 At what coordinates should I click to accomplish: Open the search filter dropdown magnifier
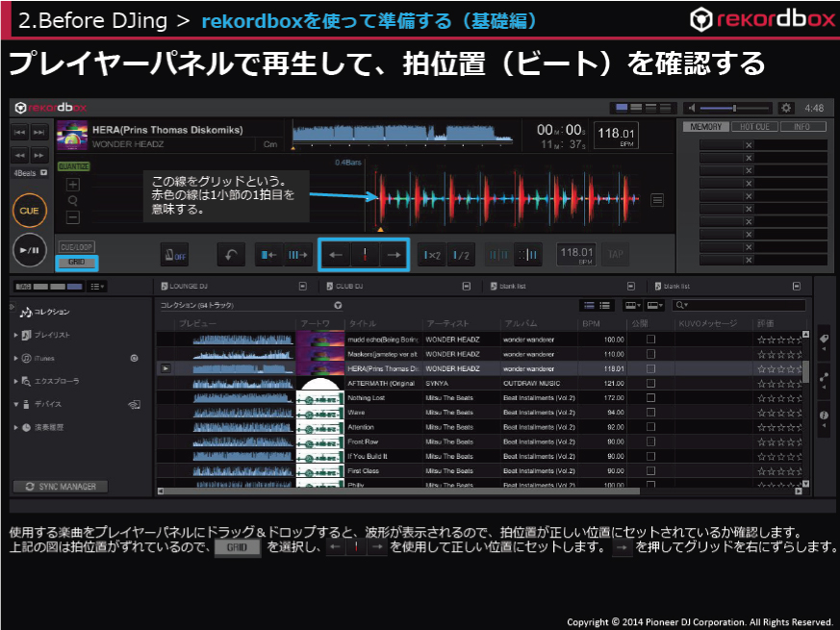[x=681, y=305]
